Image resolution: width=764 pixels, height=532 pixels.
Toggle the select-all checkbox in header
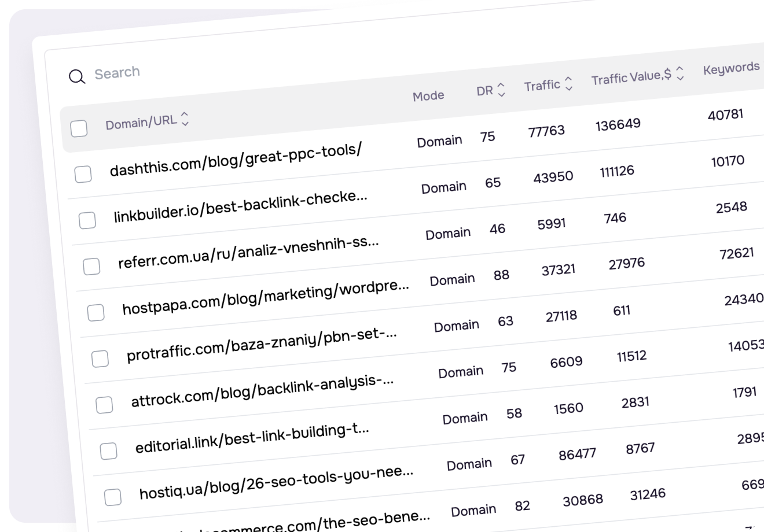(79, 128)
